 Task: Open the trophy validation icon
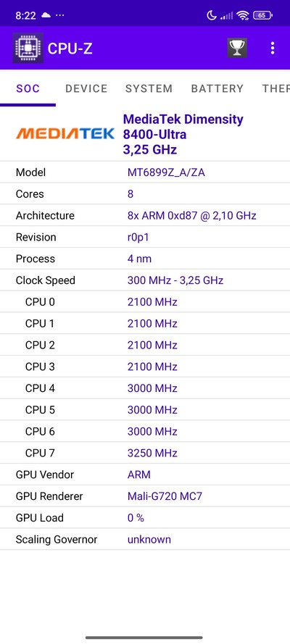tap(237, 48)
